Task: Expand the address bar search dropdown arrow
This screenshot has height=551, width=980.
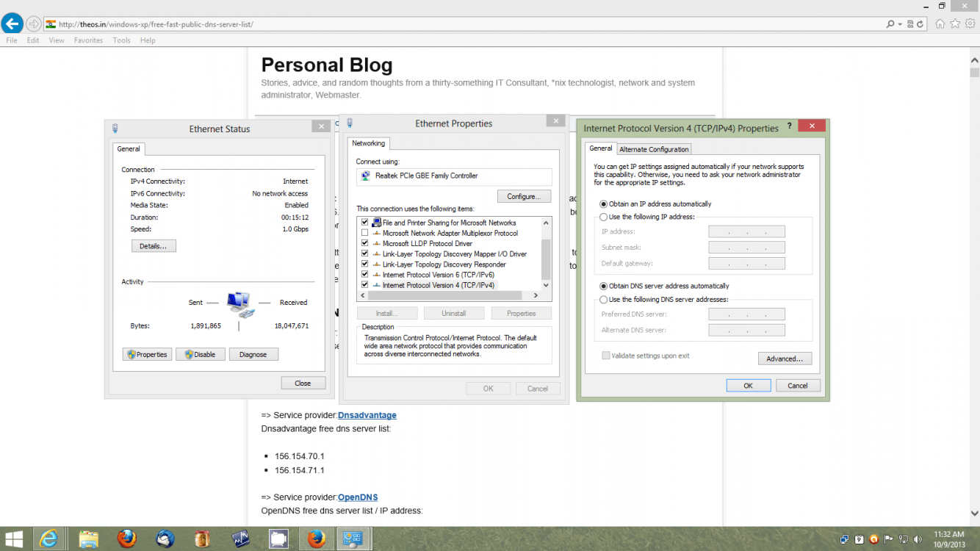Action: [900, 24]
